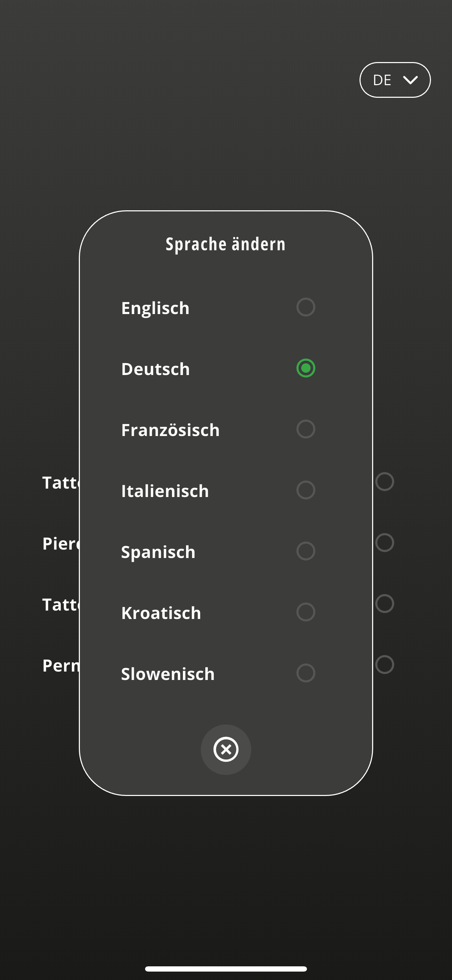
Task: Select the Kroatisch radio button
Action: pos(306,612)
